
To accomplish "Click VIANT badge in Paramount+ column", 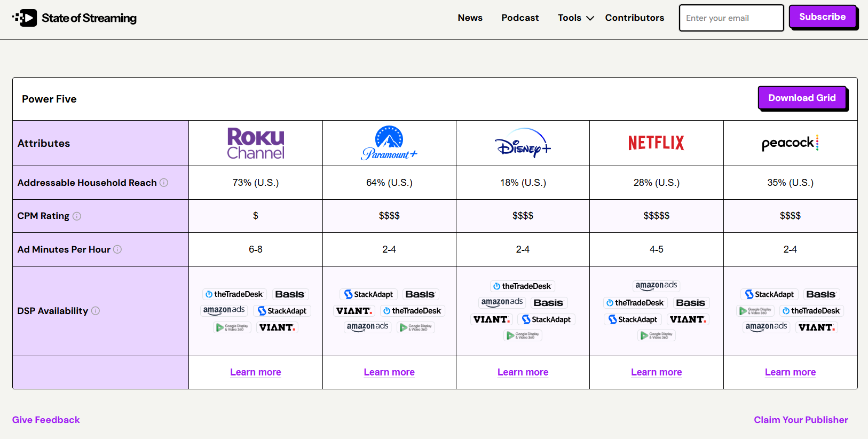I will click(354, 311).
